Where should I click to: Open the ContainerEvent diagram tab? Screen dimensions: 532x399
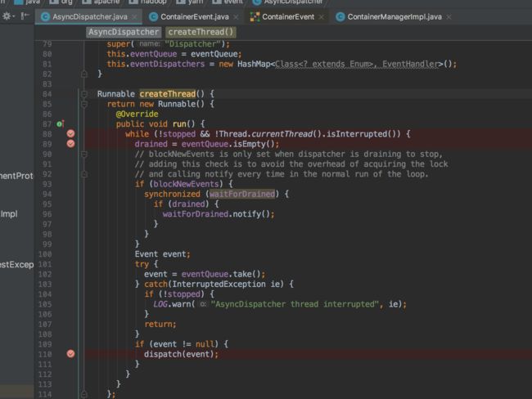point(288,16)
